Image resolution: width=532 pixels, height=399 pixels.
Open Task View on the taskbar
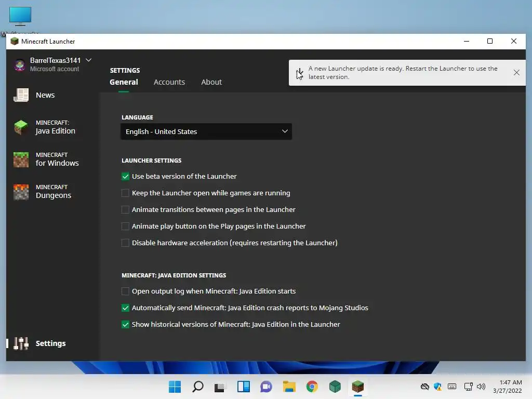pos(220,387)
